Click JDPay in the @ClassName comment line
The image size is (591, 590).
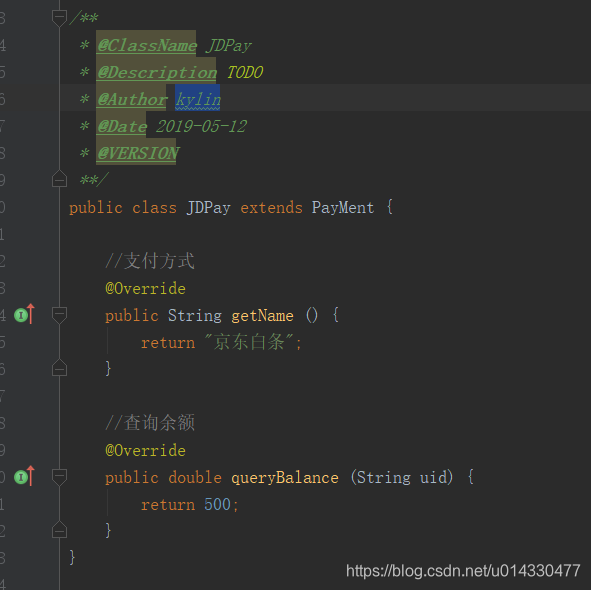point(229,46)
